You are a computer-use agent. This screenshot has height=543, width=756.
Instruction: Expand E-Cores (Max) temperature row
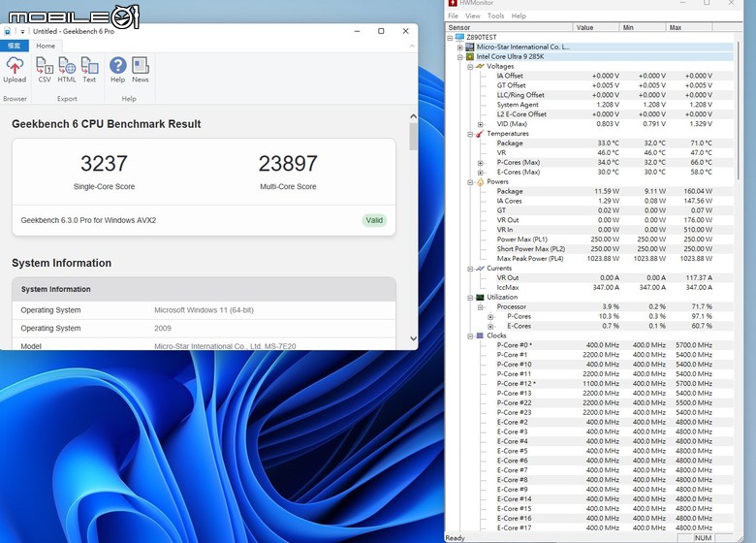pyautogui.click(x=480, y=173)
